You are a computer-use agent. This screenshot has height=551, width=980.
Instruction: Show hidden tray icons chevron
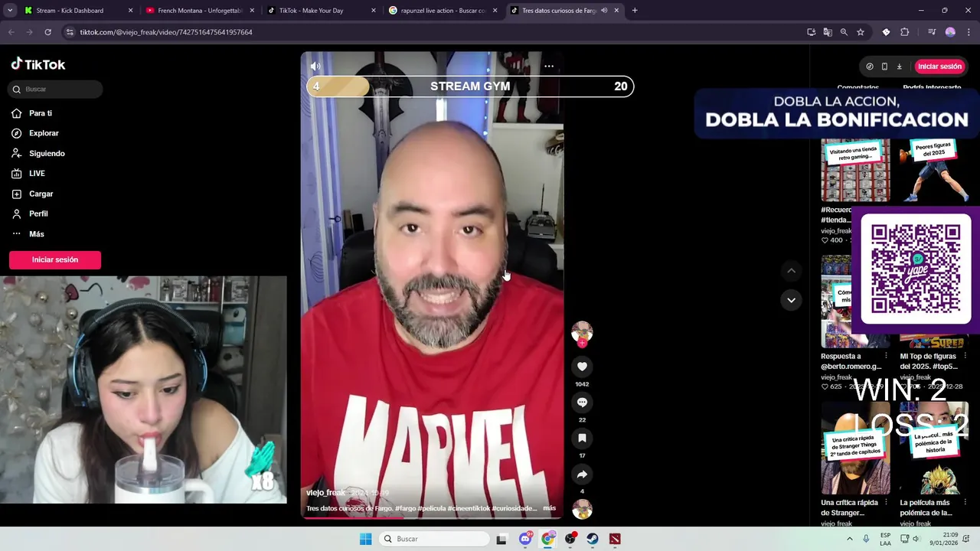click(849, 539)
